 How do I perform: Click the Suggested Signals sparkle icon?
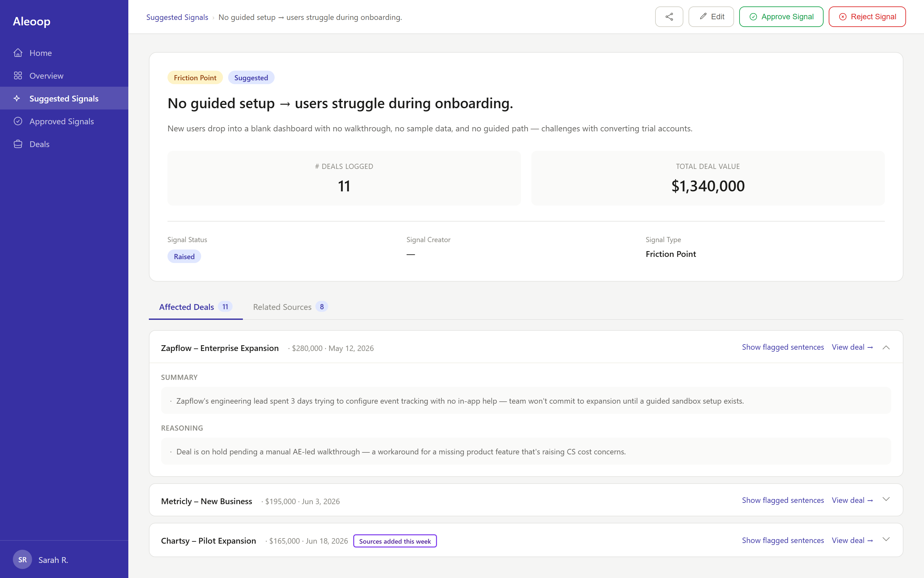click(x=17, y=98)
